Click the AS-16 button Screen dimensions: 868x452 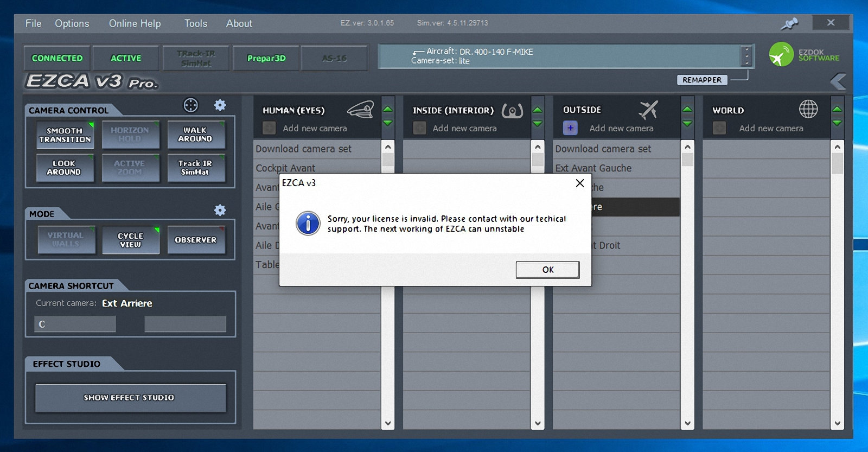[x=334, y=58]
